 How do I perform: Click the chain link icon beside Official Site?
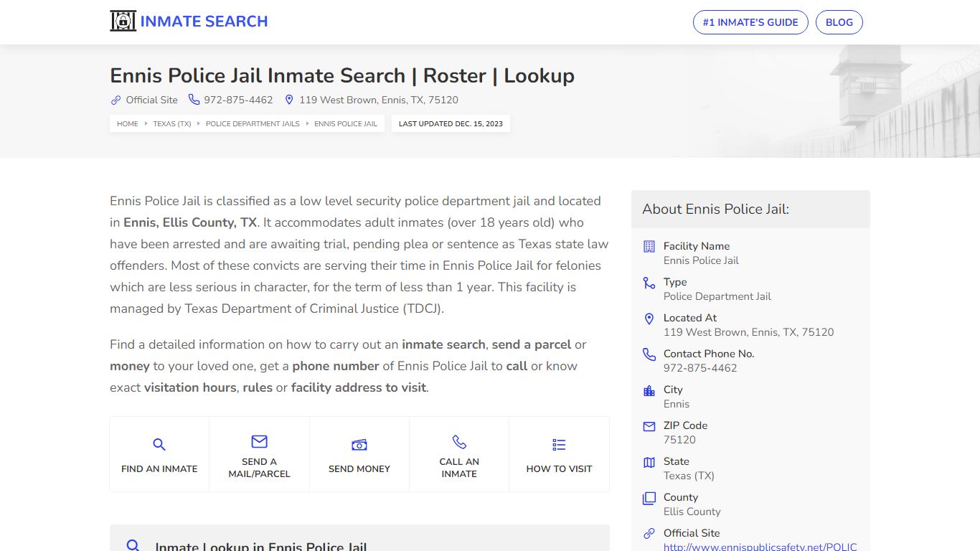click(x=116, y=100)
